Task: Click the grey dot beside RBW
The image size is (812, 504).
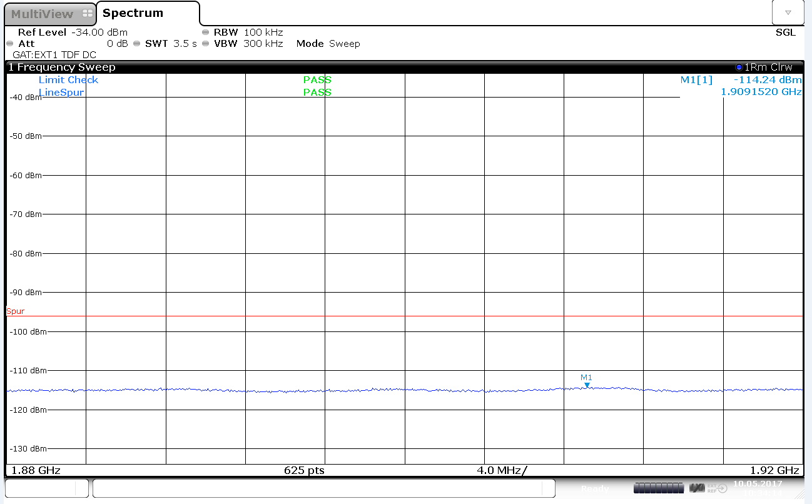Action: [x=205, y=33]
